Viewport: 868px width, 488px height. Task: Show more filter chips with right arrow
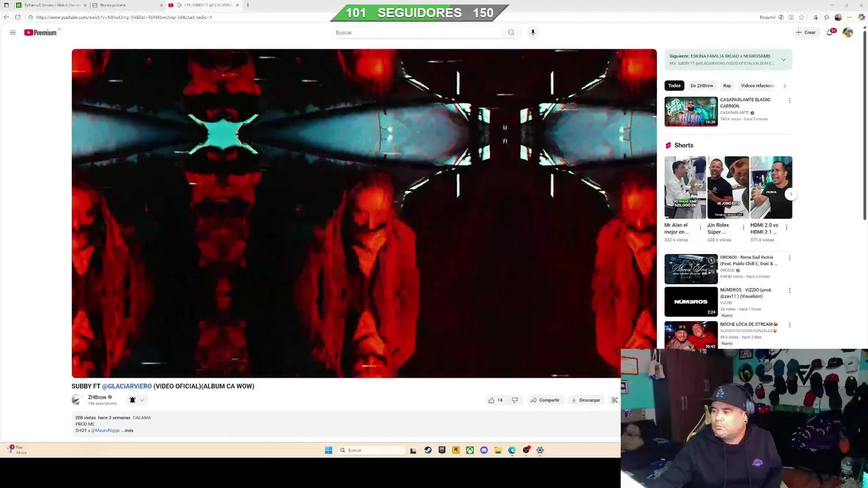(x=785, y=85)
